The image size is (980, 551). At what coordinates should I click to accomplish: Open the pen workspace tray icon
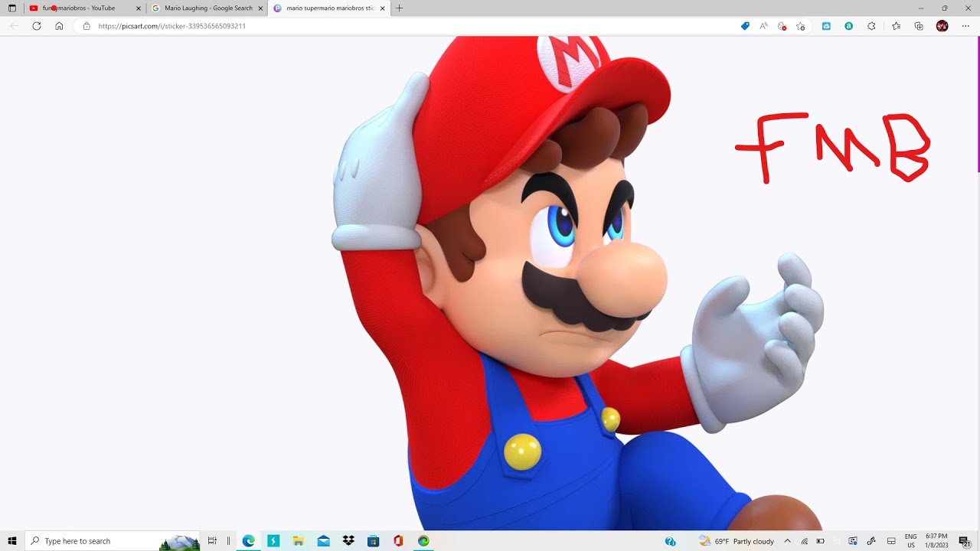(870, 541)
